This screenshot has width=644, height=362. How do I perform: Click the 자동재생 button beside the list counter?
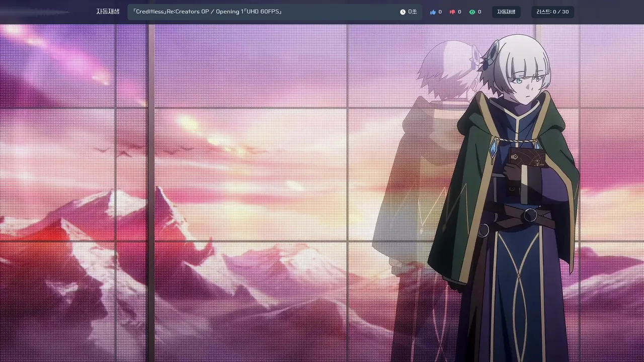coord(506,12)
